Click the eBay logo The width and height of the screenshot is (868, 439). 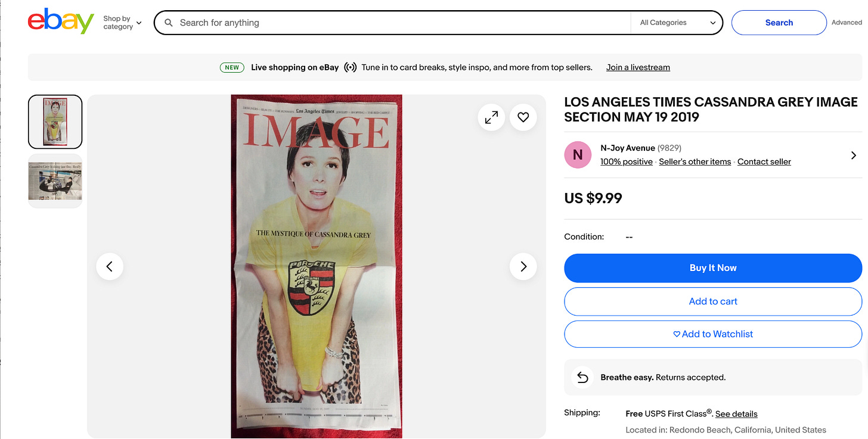click(x=61, y=22)
